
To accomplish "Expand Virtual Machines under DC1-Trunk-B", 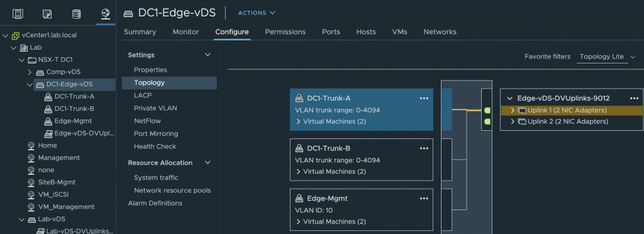I will pyautogui.click(x=298, y=172).
